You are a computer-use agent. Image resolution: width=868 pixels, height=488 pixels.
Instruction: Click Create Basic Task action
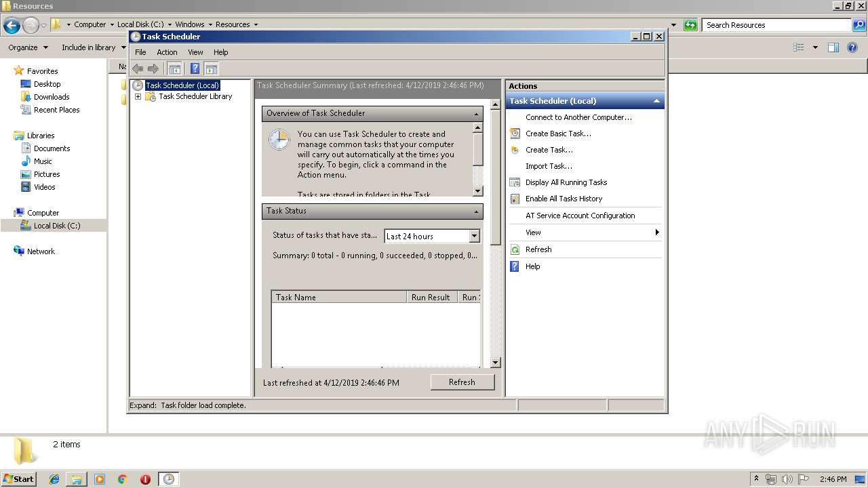point(558,134)
